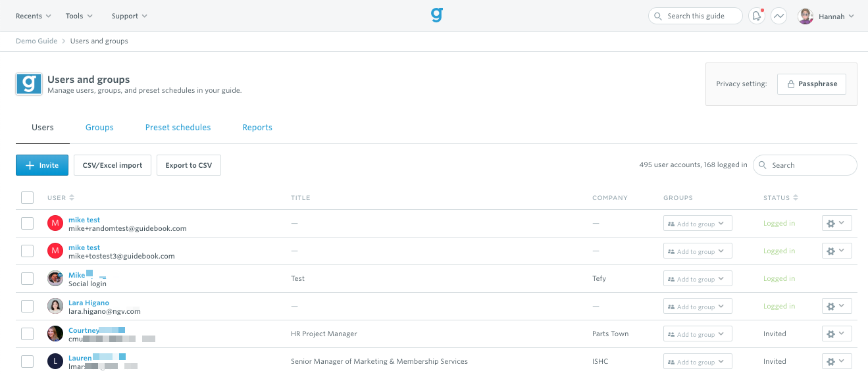The image size is (868, 375).
Task: Open Add to group for Lara Higano
Action: point(698,307)
